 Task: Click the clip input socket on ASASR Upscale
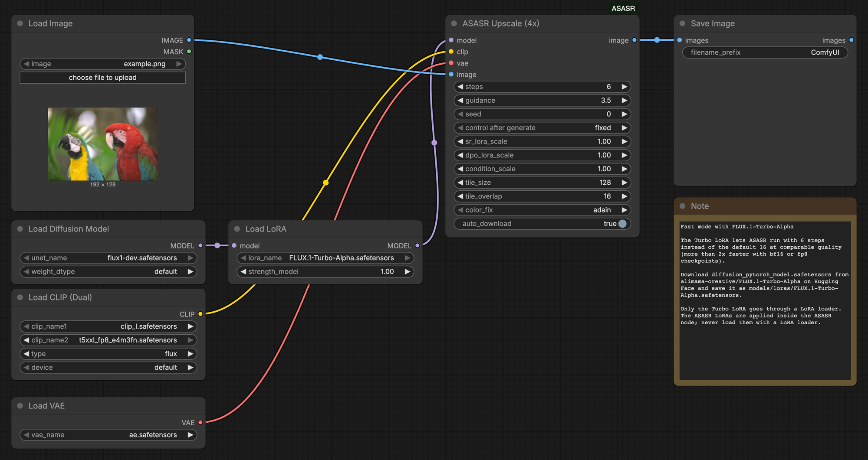(x=451, y=52)
